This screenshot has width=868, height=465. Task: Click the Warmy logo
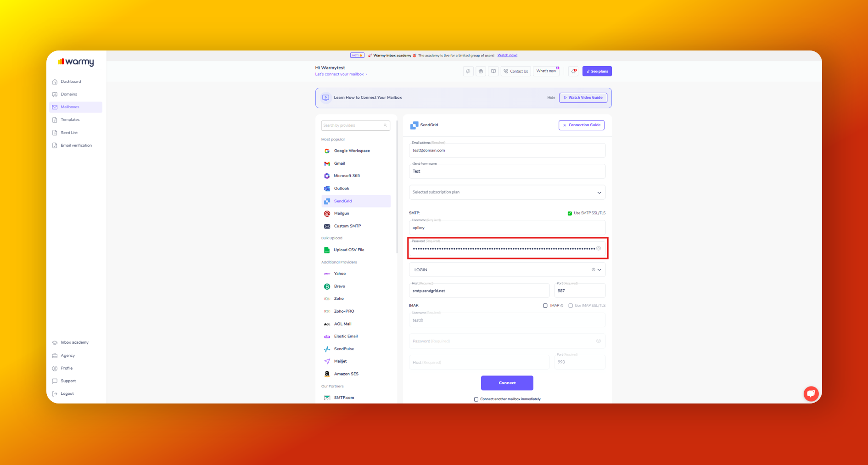pyautogui.click(x=76, y=62)
